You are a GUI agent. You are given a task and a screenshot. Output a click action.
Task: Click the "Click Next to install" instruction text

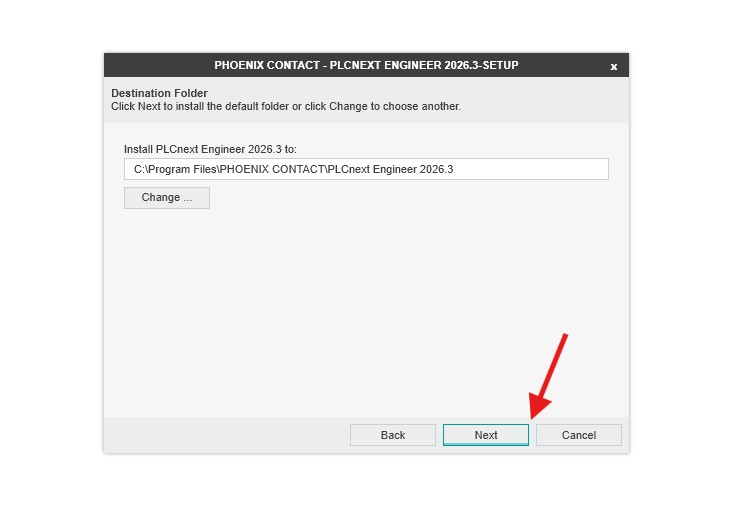286,106
